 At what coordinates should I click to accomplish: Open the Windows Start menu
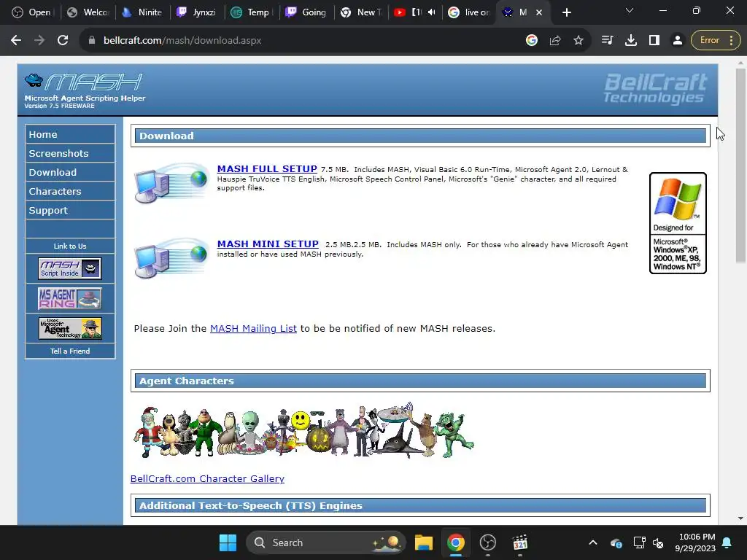(228, 542)
